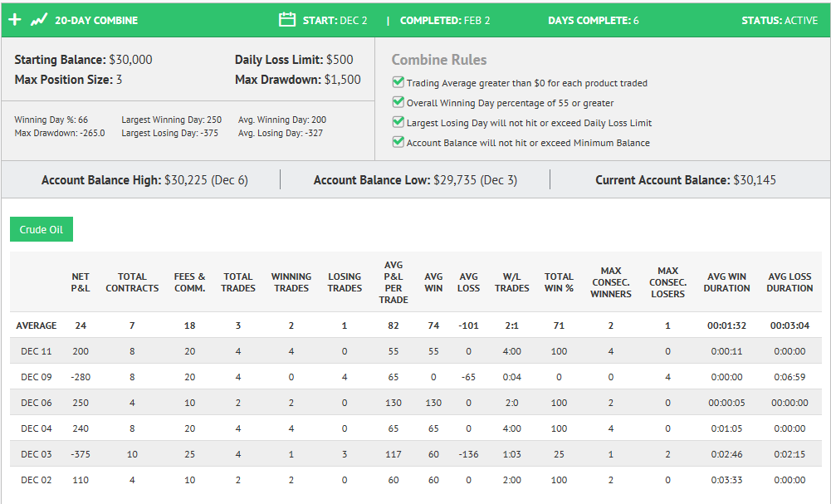Click the Largest Losing Day: -375 stat

point(169,133)
